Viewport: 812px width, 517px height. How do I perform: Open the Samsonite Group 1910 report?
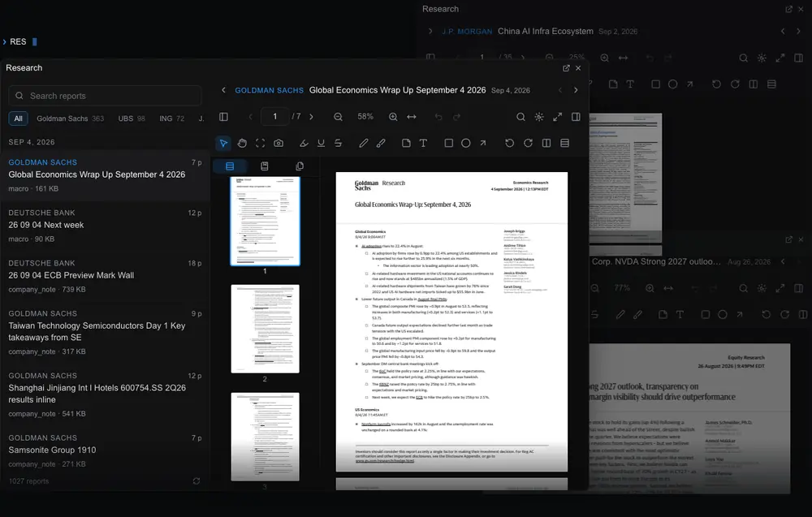(x=105, y=450)
